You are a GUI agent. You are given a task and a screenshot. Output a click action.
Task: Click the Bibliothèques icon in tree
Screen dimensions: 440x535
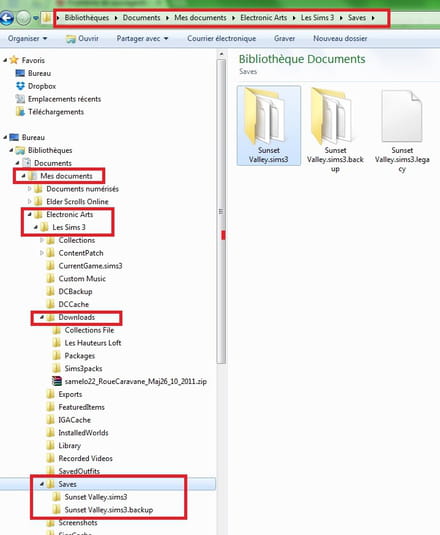20,150
